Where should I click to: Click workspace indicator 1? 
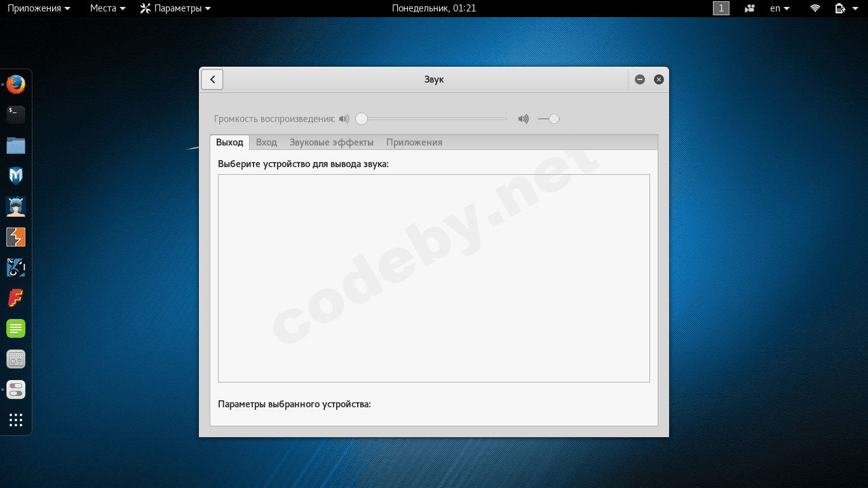coord(721,8)
